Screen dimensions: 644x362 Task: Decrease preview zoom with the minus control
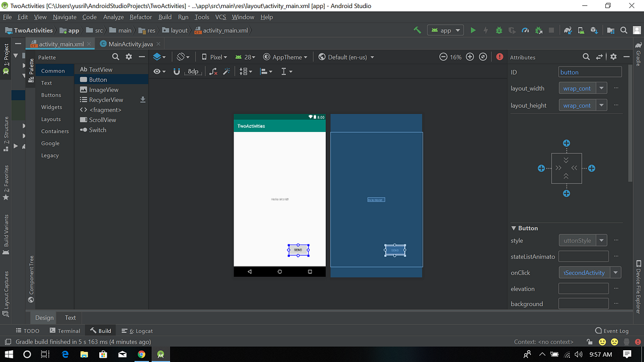[443, 56]
